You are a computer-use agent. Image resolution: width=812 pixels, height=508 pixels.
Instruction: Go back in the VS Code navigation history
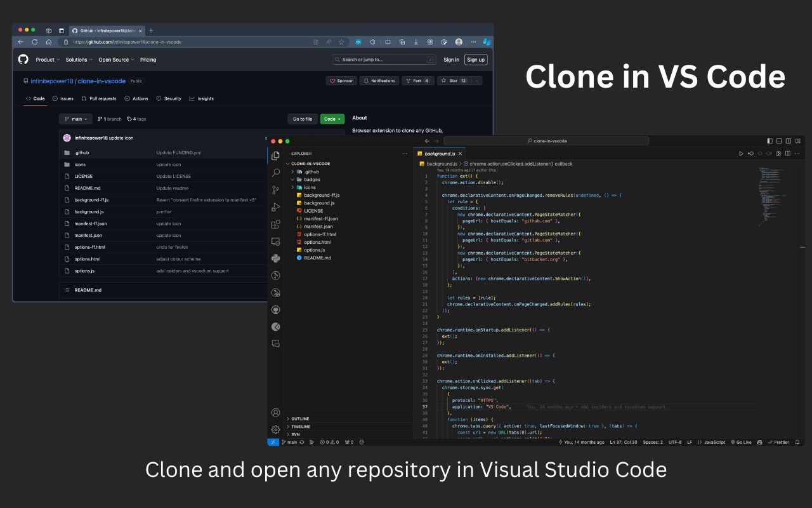tap(427, 141)
